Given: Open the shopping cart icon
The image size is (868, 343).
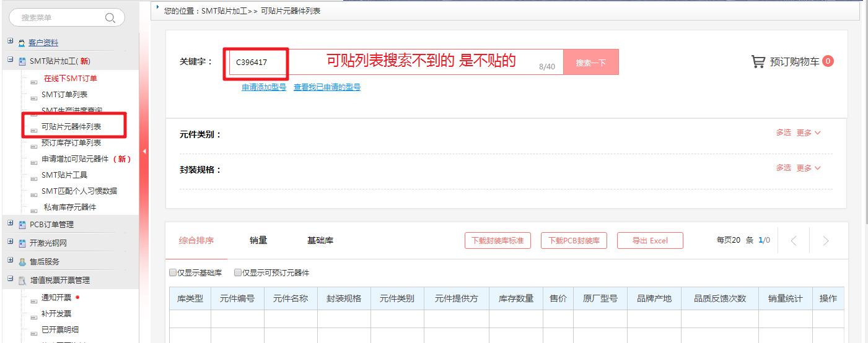Looking at the screenshot, I should (x=758, y=61).
